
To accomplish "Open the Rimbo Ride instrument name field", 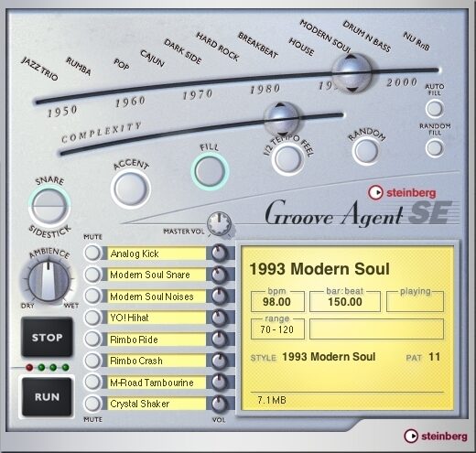I will coord(157,340).
